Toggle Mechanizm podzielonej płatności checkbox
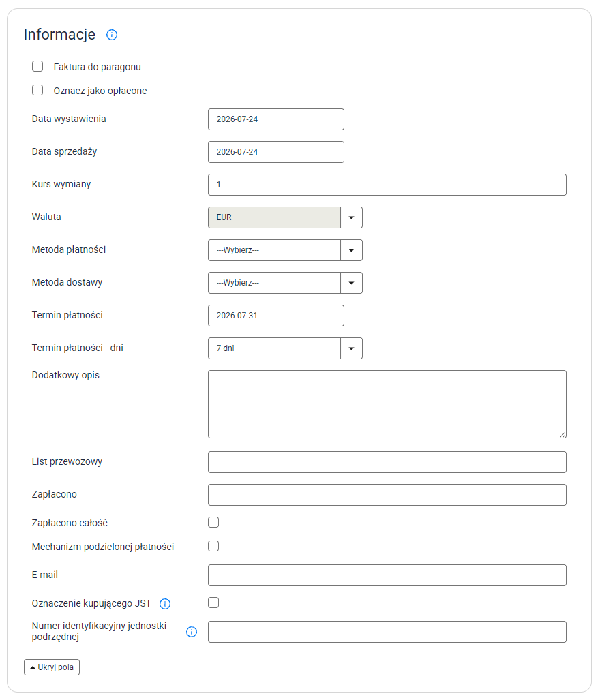 pyautogui.click(x=213, y=546)
